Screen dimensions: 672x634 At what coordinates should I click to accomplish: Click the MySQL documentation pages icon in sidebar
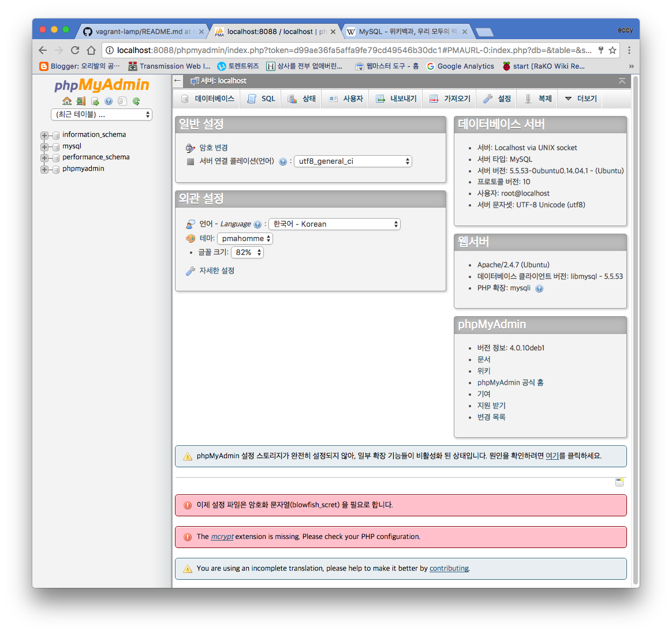coord(122,101)
